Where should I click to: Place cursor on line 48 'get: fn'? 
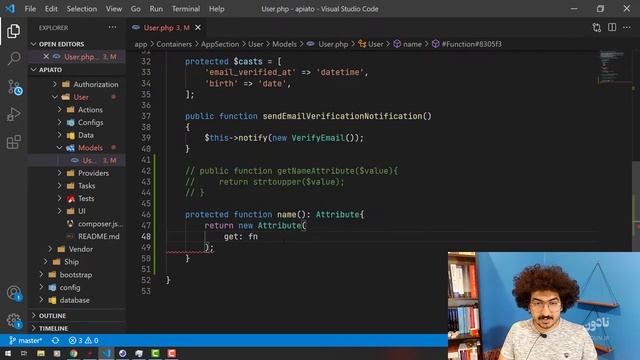point(241,236)
